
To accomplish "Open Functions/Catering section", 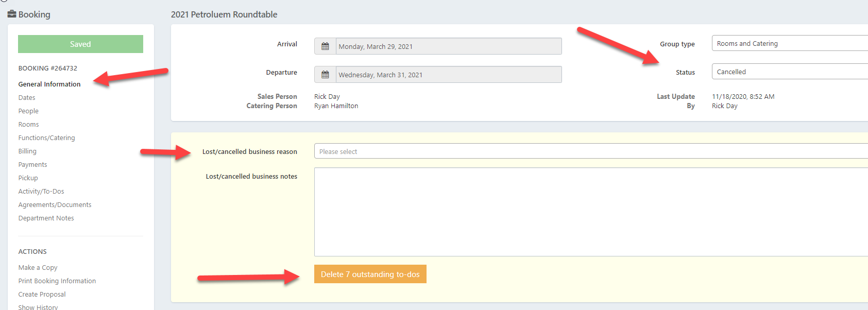I will click(46, 138).
